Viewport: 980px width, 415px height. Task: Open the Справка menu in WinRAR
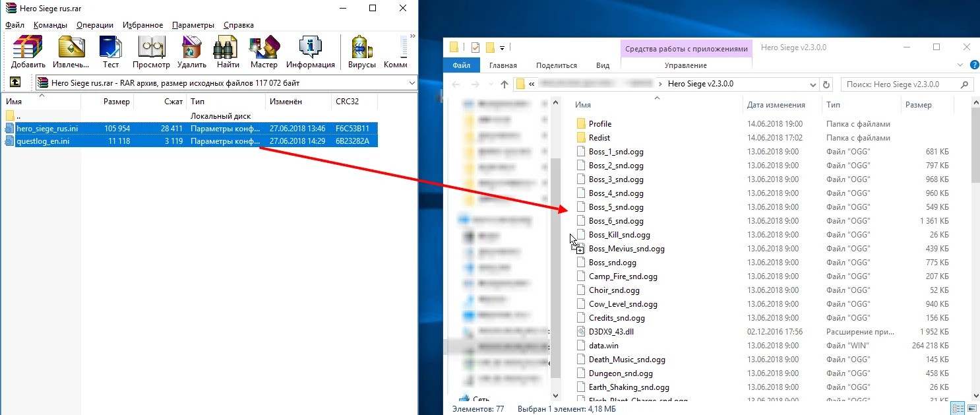[239, 25]
